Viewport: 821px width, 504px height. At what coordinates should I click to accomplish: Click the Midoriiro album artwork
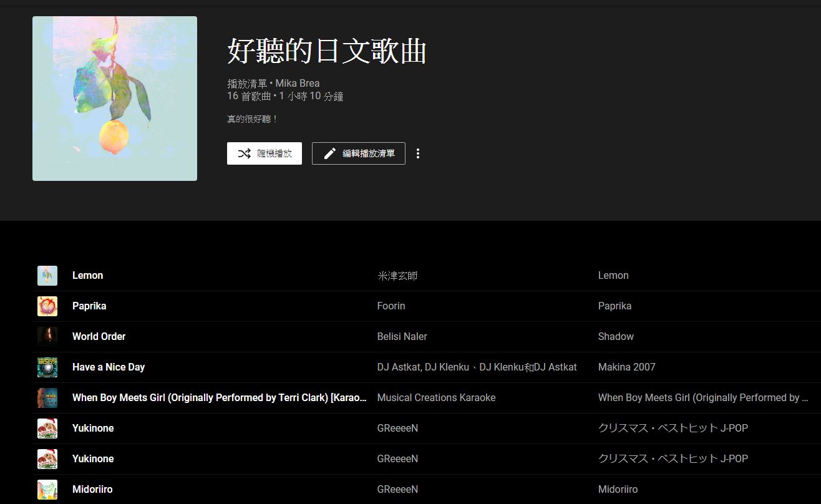pyautogui.click(x=47, y=489)
